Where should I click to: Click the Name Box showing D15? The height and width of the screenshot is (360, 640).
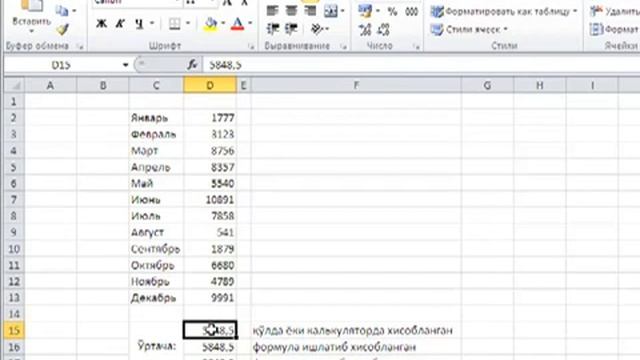coord(61,65)
